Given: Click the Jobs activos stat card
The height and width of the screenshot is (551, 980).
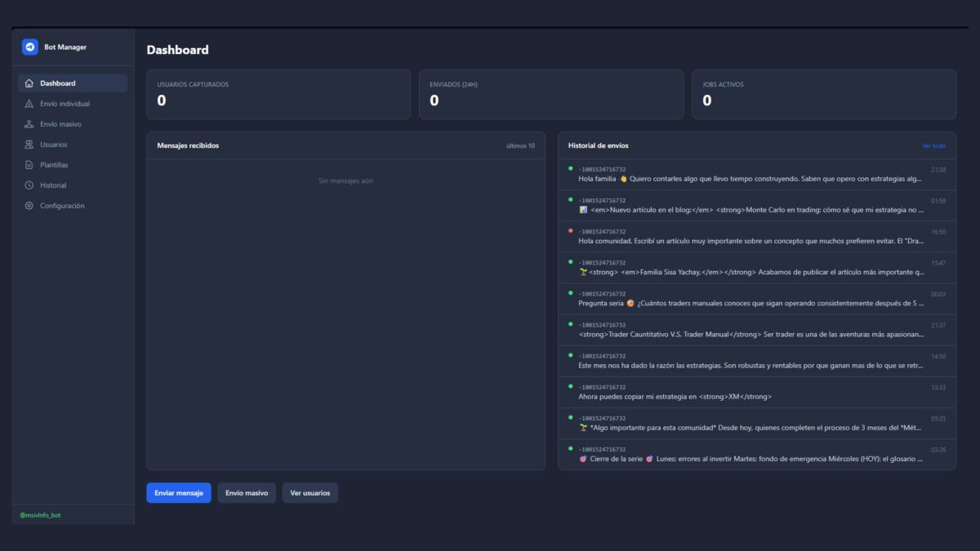Looking at the screenshot, I should coord(824,95).
